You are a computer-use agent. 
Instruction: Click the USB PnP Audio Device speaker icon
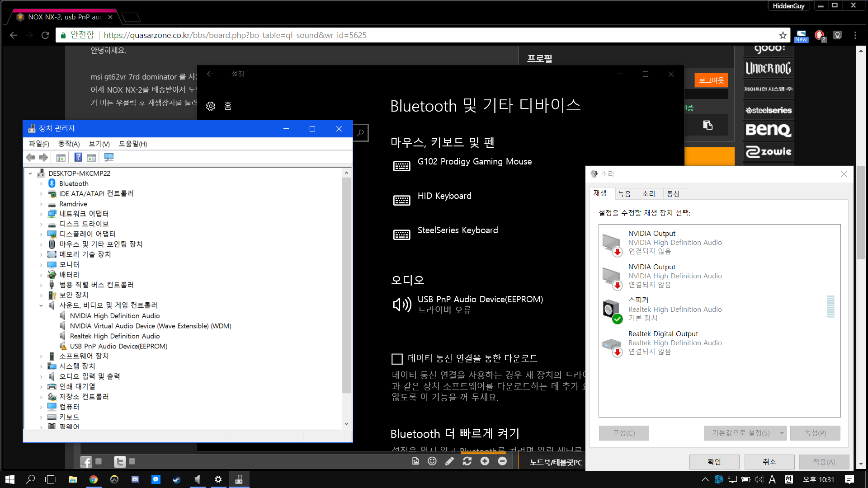coord(401,304)
